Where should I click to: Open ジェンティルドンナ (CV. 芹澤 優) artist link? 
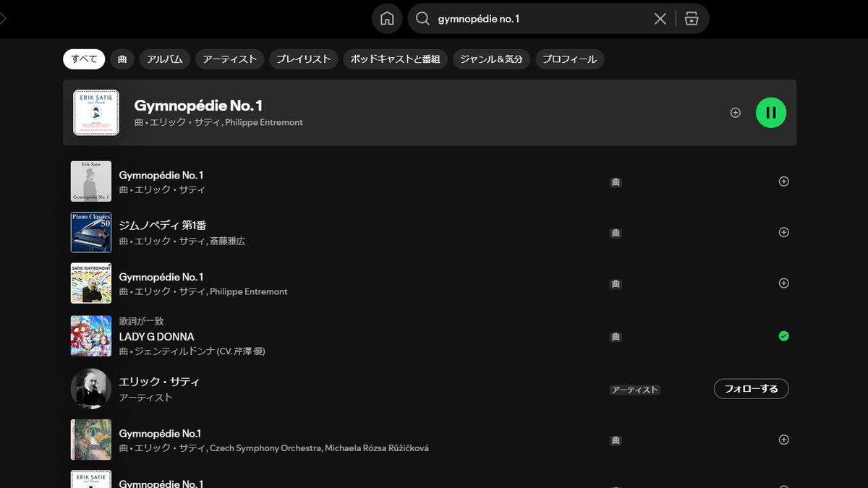tap(200, 351)
